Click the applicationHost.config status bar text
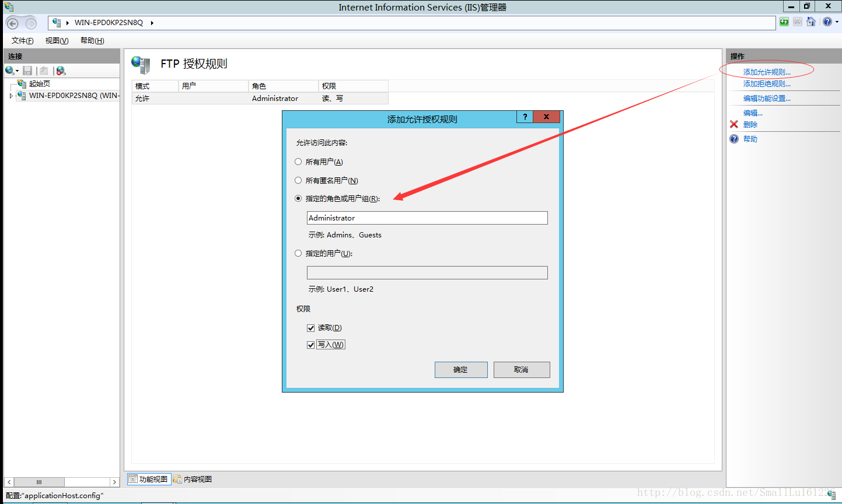The height and width of the screenshot is (504, 842). (x=55, y=496)
